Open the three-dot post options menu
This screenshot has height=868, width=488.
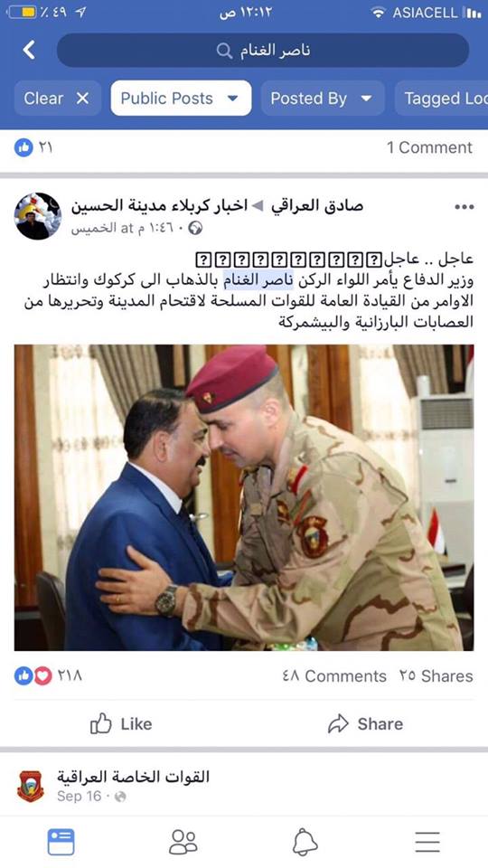(464, 207)
